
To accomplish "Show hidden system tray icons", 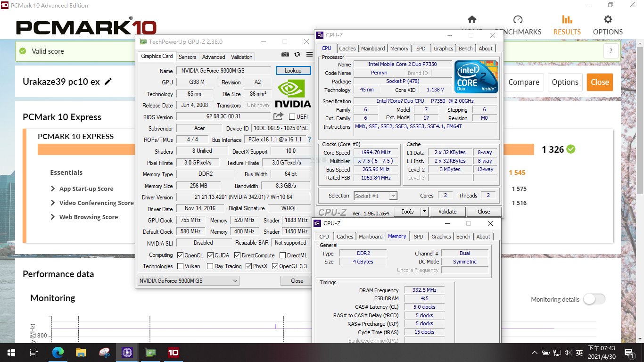I will click(x=534, y=353).
